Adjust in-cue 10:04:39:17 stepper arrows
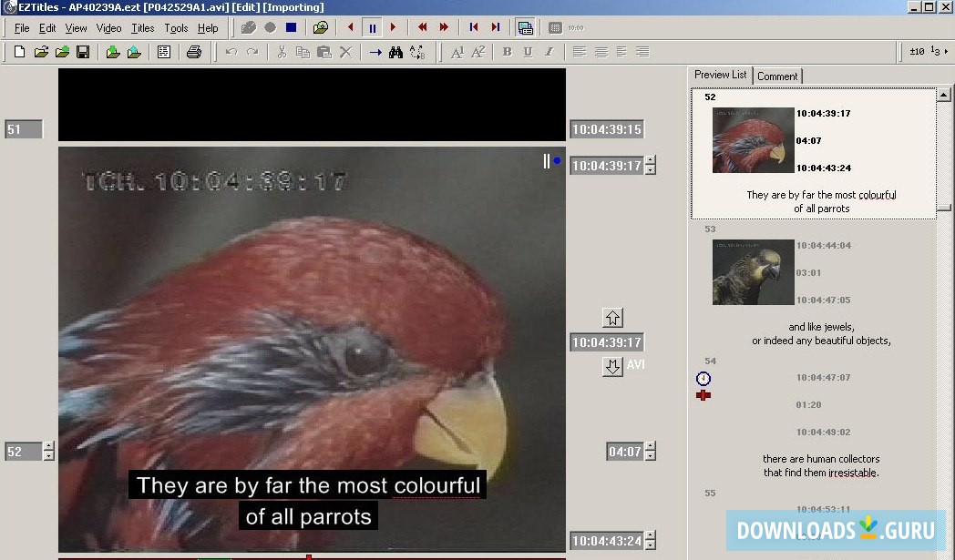The height and width of the screenshot is (560, 955). 650,166
